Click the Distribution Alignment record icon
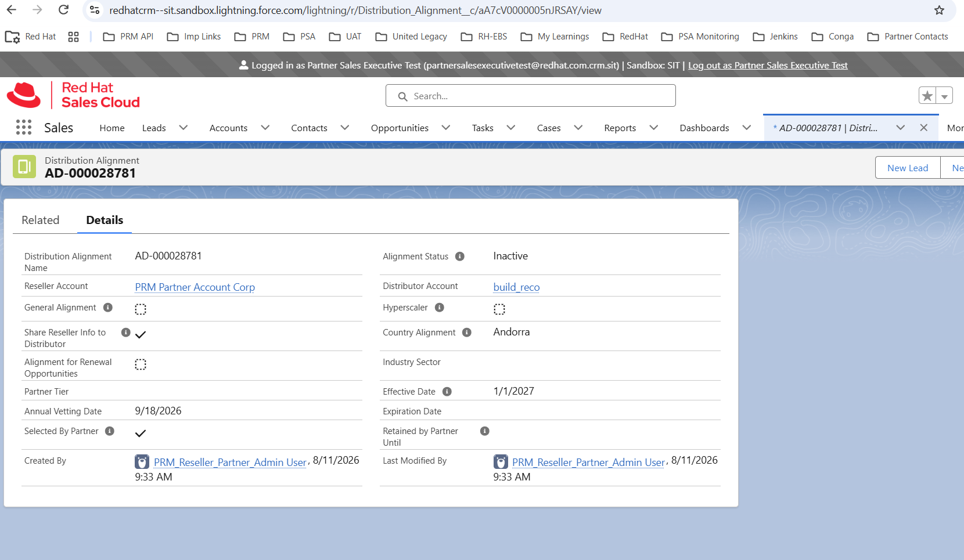Viewport: 964px width, 560px height. click(x=24, y=167)
